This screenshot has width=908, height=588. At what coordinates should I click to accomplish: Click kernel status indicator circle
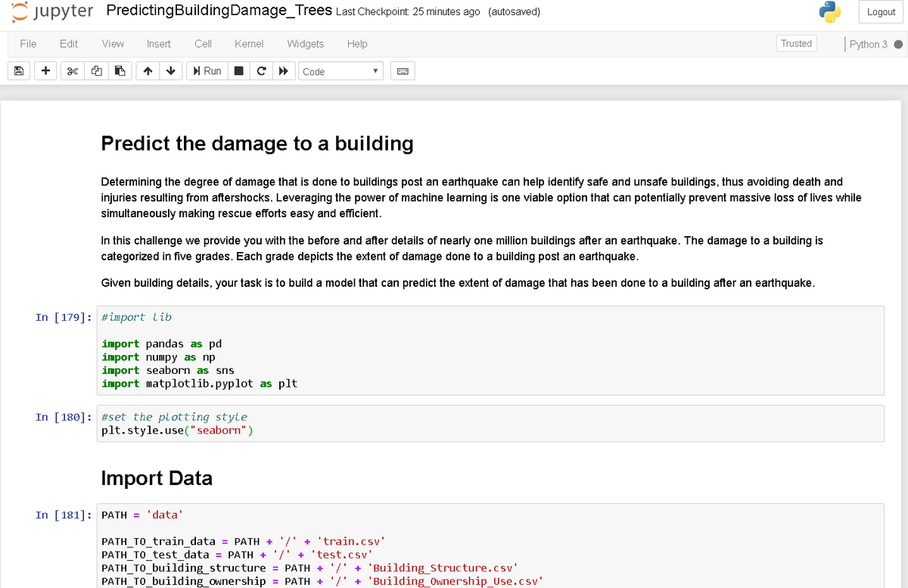click(x=898, y=44)
